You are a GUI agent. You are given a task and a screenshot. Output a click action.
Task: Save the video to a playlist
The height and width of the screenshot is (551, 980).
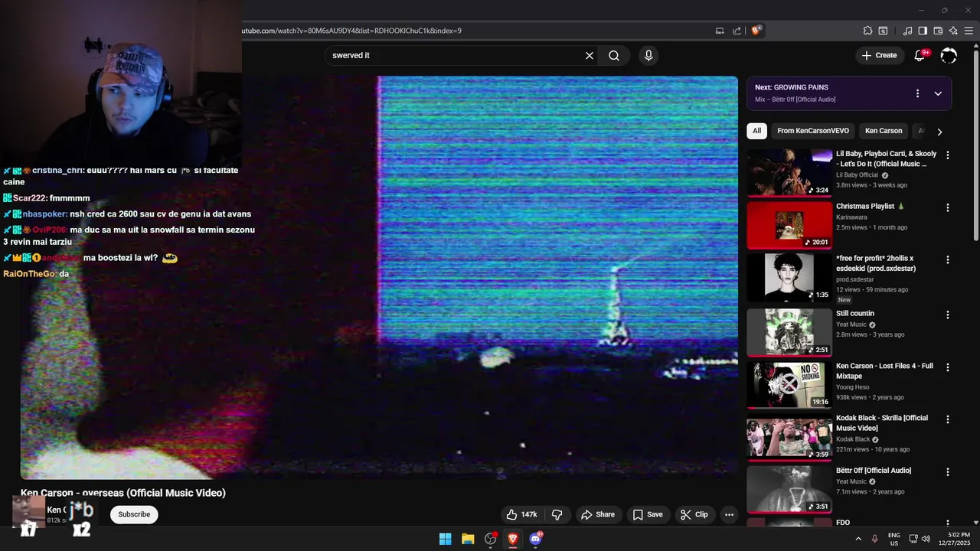(648, 514)
